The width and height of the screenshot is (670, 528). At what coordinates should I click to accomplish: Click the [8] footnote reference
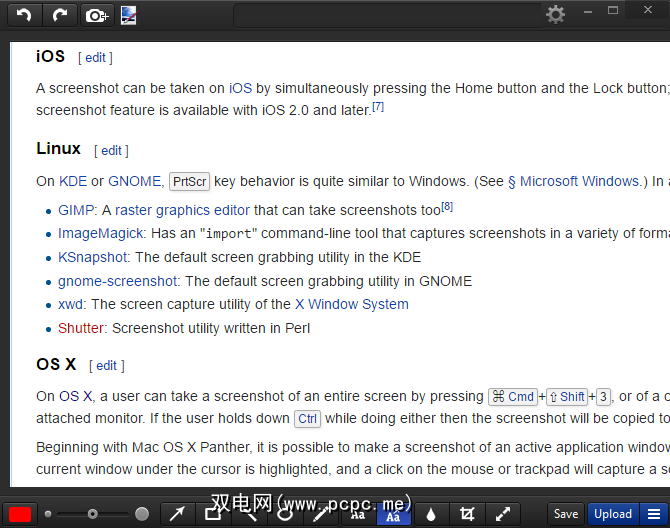click(447, 207)
